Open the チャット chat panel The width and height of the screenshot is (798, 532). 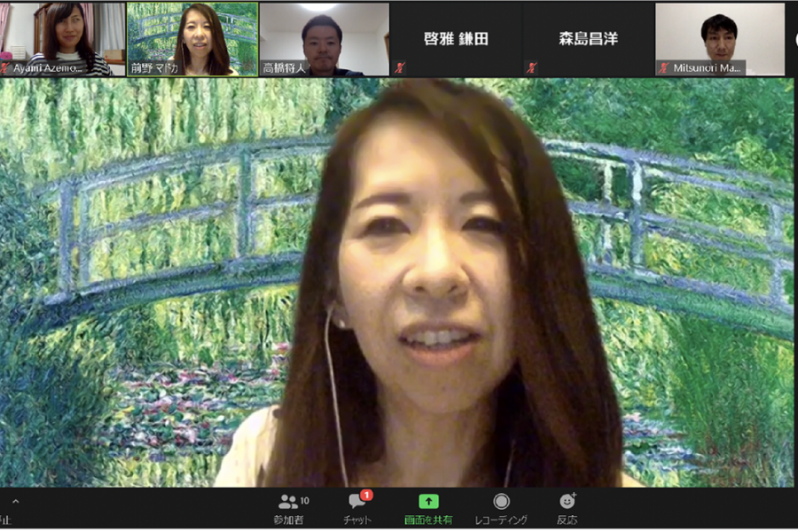(358, 509)
